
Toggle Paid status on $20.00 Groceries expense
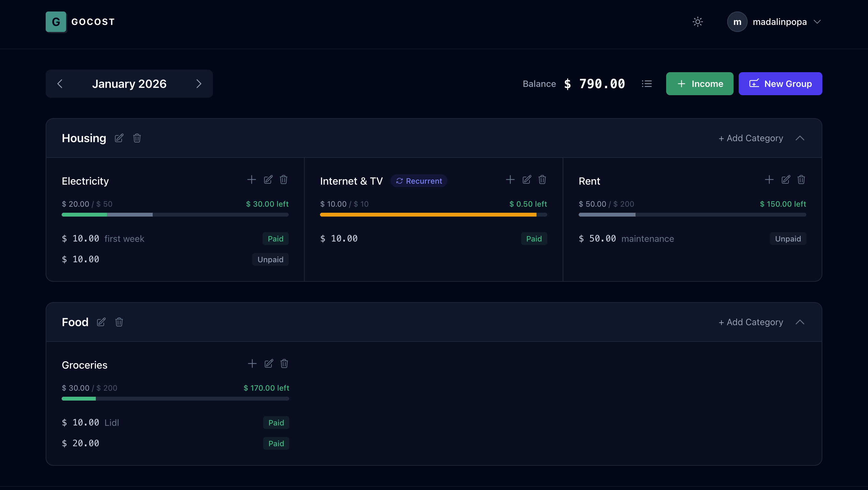click(276, 443)
